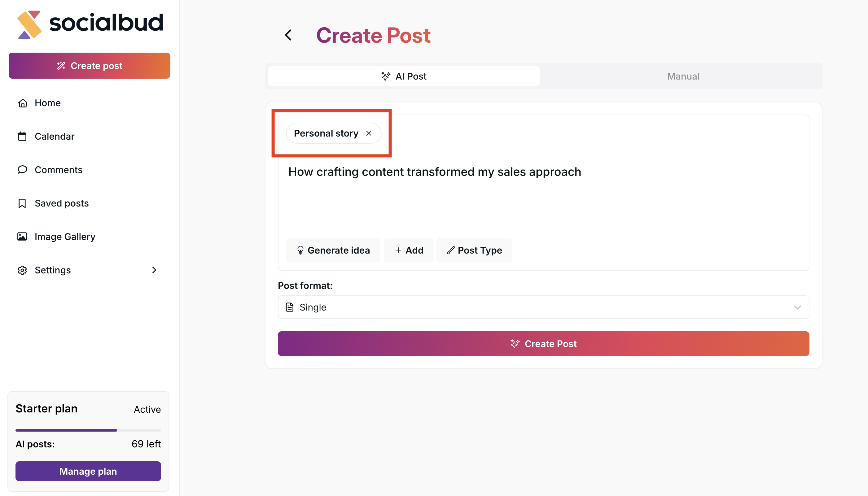Click the plus Add button
The width and height of the screenshot is (868, 496).
(x=409, y=250)
